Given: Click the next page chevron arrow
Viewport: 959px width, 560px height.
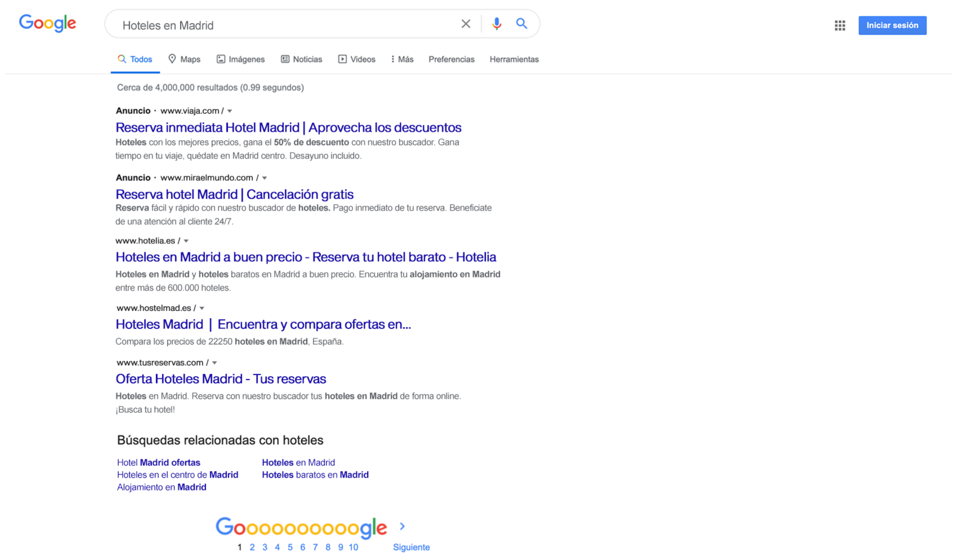Looking at the screenshot, I should point(402,527).
